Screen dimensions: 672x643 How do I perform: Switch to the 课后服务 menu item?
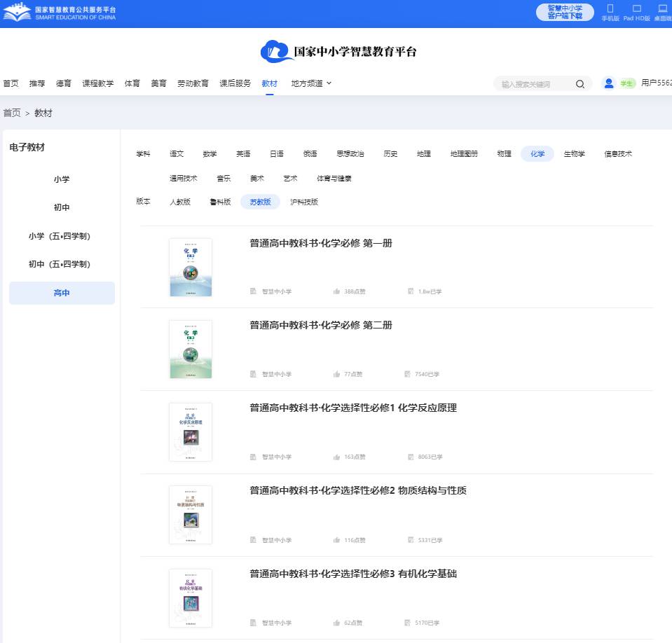tap(234, 83)
